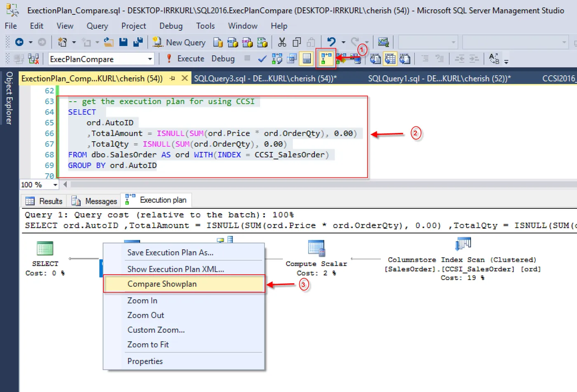The image size is (577, 392).
Task: Click the Analysis Services MDX Query icon
Action: click(x=233, y=42)
